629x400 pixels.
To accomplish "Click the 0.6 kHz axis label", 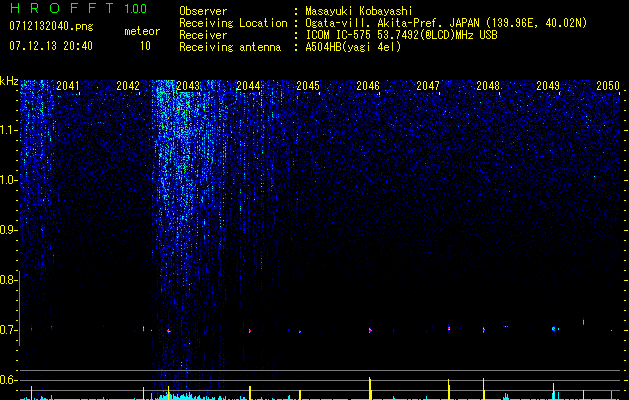I will [8, 380].
